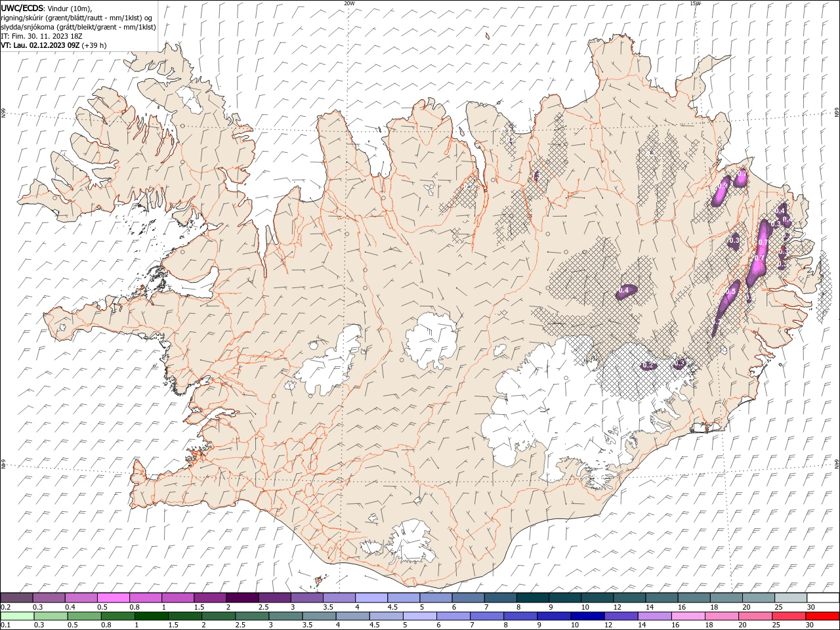Click the 0.4 snowfall value on the map

(x=624, y=290)
